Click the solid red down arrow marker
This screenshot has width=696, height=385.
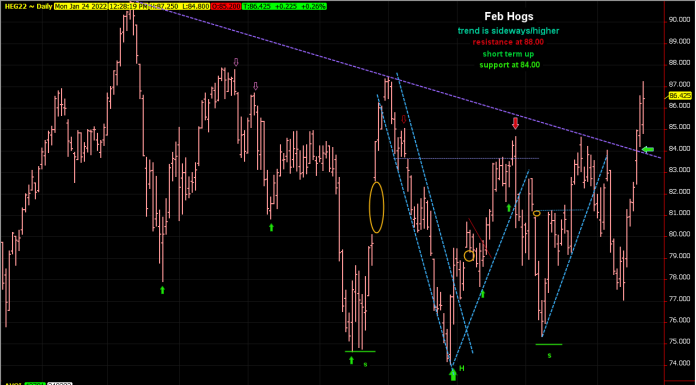tap(515, 123)
